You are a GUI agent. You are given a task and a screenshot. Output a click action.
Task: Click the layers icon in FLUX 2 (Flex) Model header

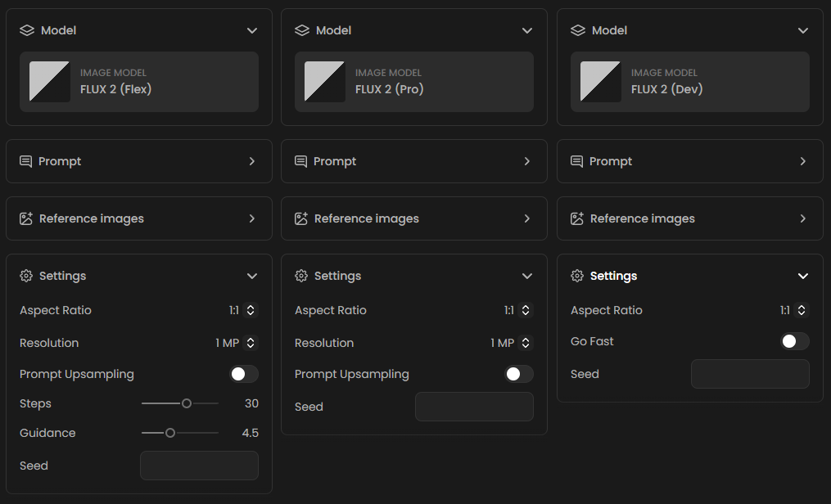[x=27, y=30]
